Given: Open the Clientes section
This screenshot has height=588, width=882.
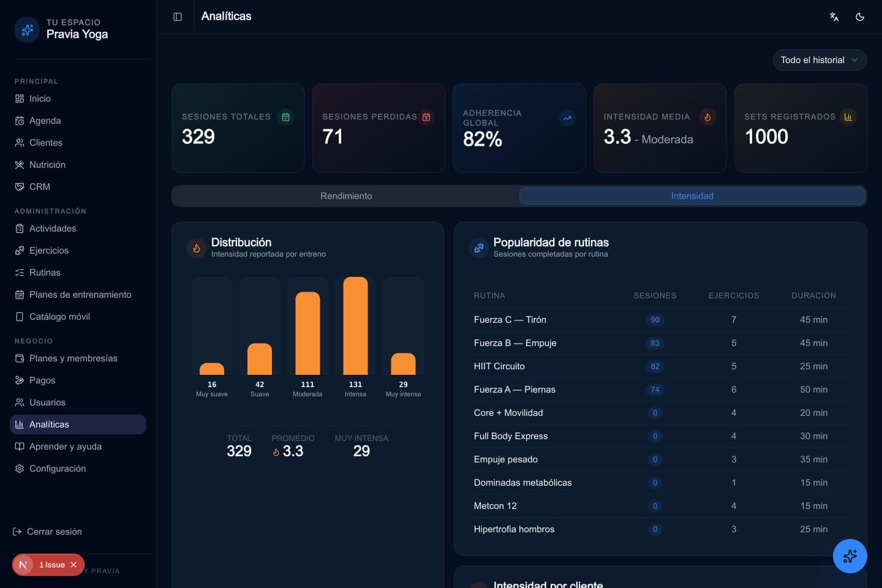Looking at the screenshot, I should tap(78, 143).
